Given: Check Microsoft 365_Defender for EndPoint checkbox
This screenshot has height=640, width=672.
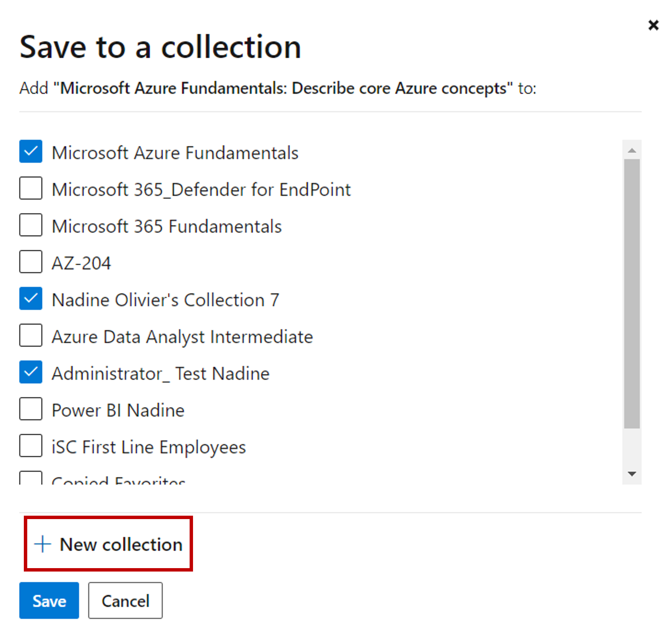Looking at the screenshot, I should click(x=31, y=188).
